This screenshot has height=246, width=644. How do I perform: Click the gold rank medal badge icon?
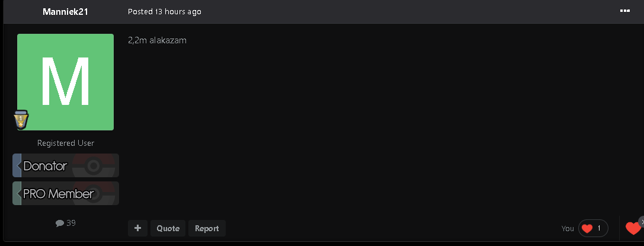(21, 120)
